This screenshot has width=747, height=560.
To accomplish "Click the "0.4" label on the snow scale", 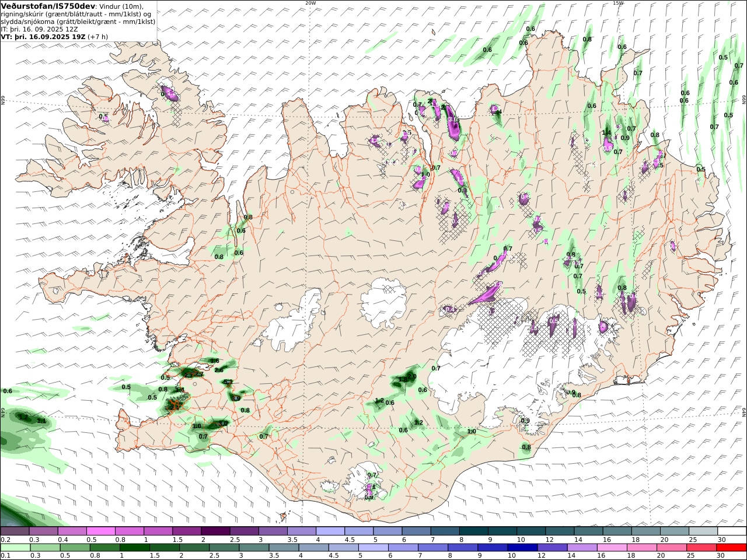I will click(62, 540).
